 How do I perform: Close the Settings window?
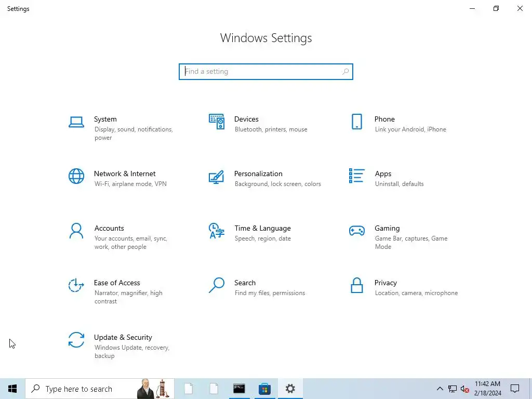pyautogui.click(x=520, y=8)
